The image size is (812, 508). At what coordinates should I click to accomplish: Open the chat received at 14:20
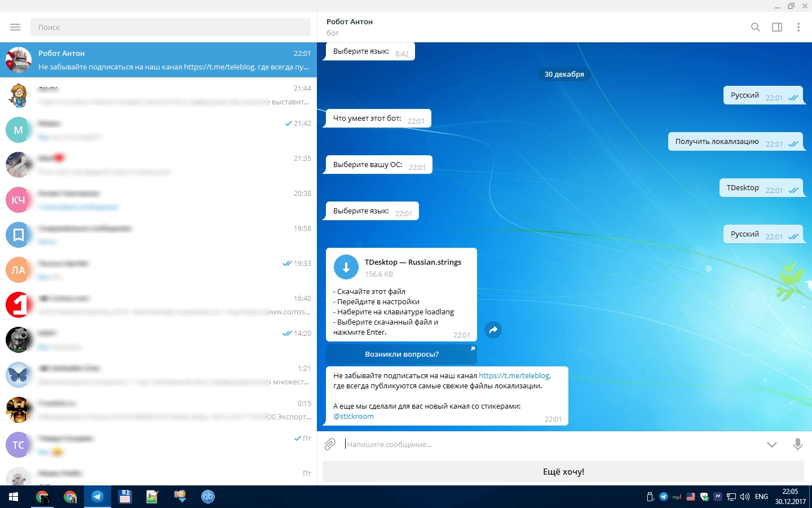click(x=158, y=340)
